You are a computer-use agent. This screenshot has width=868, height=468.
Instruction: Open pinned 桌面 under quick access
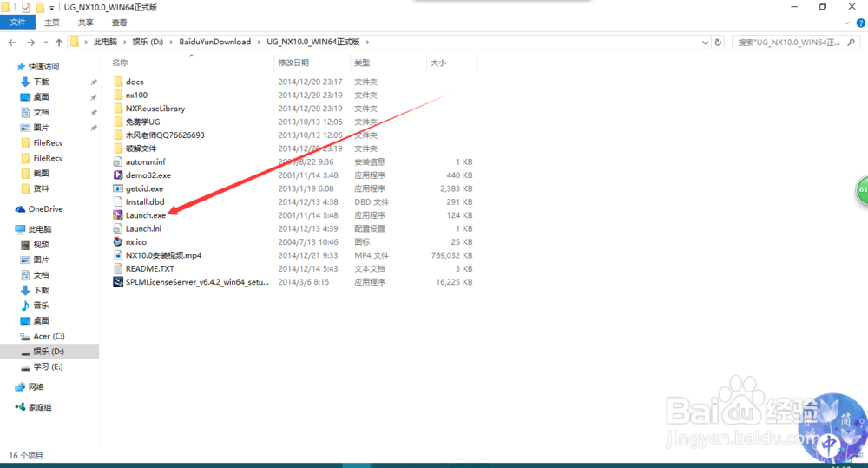coord(41,97)
